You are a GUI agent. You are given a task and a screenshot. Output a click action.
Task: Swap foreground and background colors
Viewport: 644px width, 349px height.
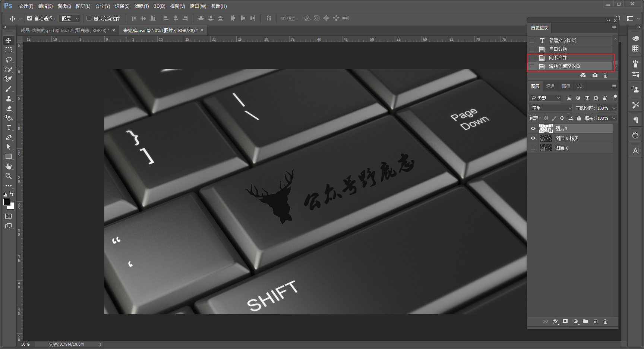[x=12, y=194]
